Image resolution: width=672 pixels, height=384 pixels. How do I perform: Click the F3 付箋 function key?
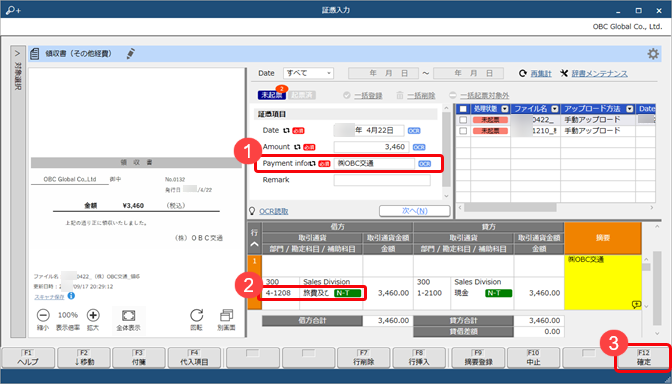(x=139, y=357)
